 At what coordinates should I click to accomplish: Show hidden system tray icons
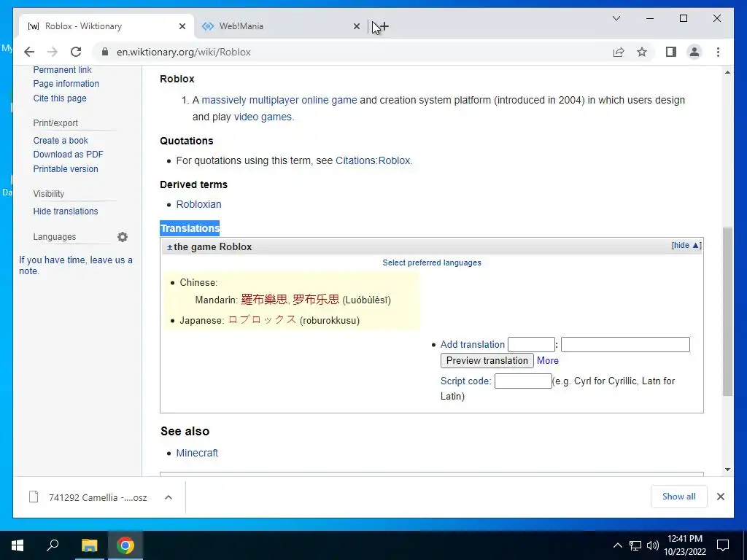coord(617,545)
